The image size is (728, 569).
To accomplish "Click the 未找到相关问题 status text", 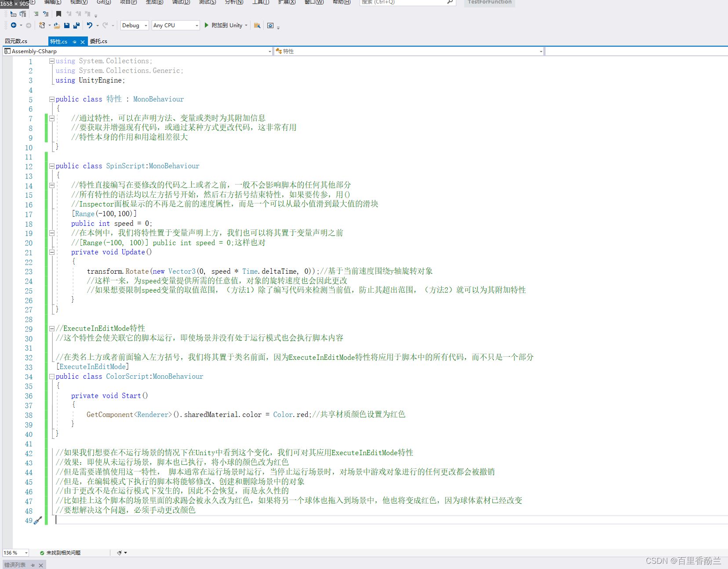I will [x=63, y=553].
